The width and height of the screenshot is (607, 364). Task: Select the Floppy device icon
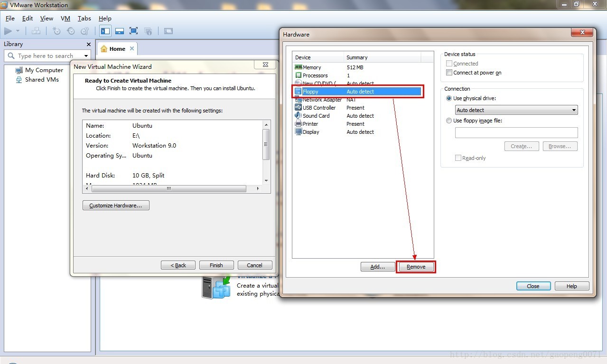(299, 92)
